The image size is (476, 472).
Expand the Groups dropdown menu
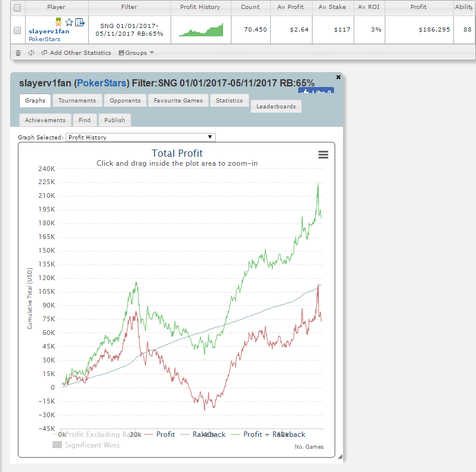pos(137,53)
